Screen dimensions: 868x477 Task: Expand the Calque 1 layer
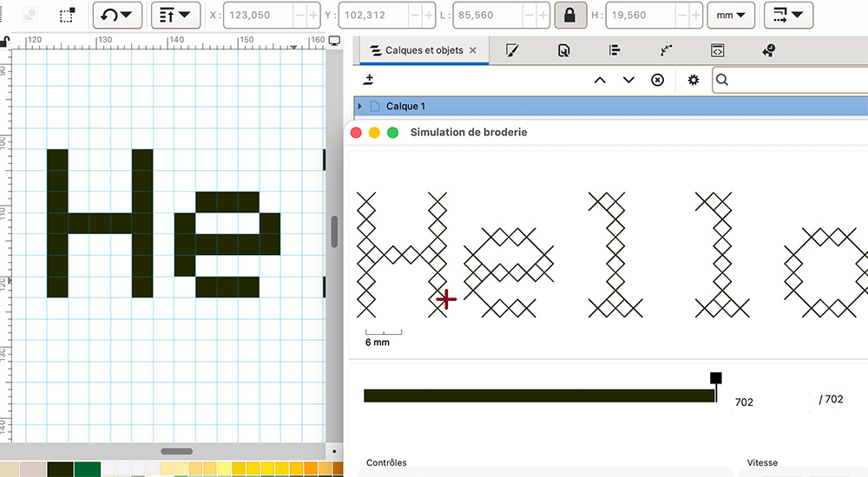[x=360, y=107]
